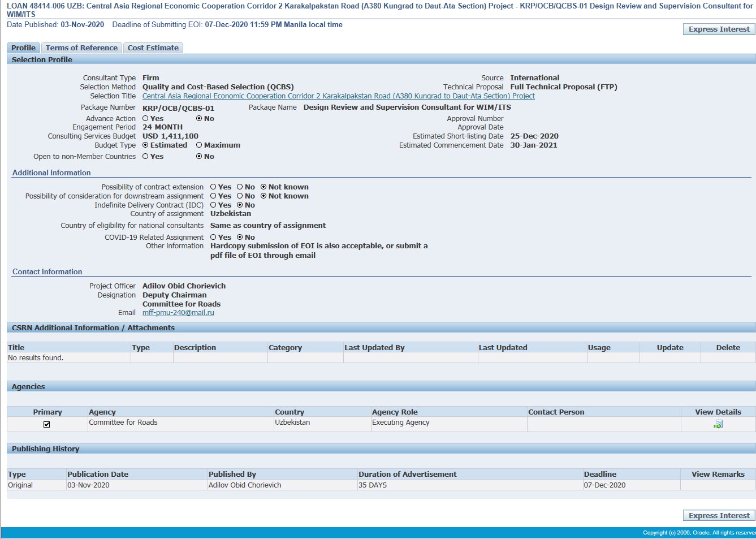Viewport: 756px width, 539px height.
Task: Select No for COVID-19 Related Assignment
Action: (x=240, y=238)
